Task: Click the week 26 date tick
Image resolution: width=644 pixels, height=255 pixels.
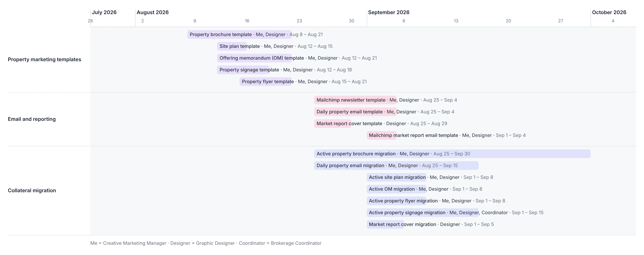Action: click(90, 21)
